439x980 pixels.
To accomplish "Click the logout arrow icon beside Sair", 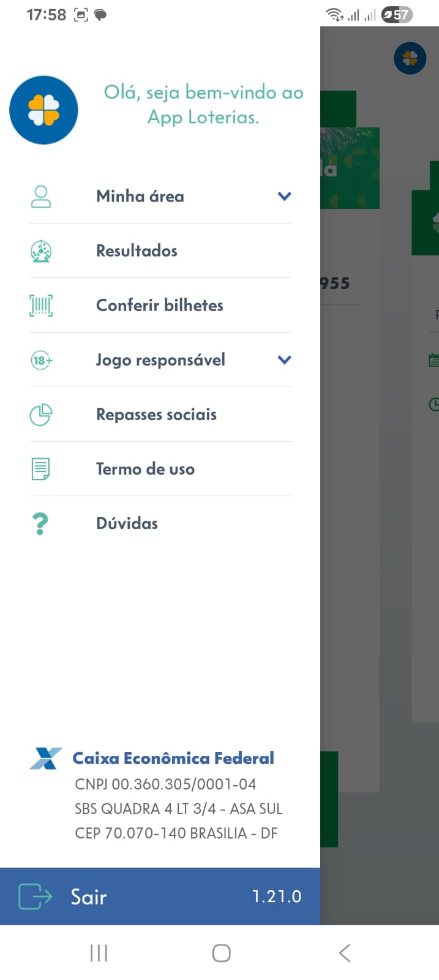I will click(x=34, y=895).
